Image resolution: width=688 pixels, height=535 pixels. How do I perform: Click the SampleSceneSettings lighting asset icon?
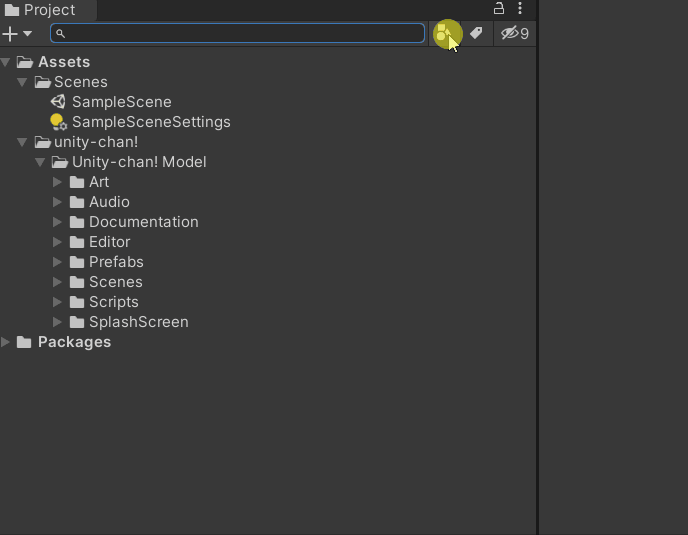coord(58,122)
